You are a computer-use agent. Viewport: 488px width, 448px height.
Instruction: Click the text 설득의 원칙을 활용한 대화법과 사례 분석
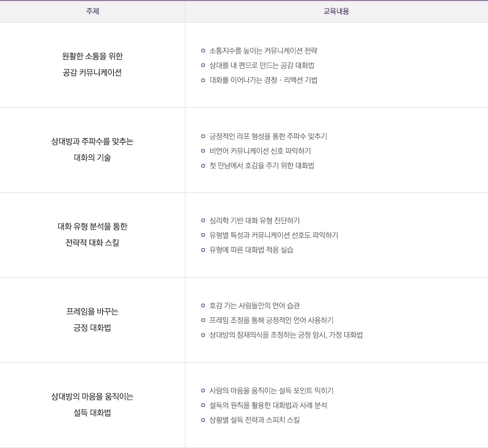click(x=268, y=405)
